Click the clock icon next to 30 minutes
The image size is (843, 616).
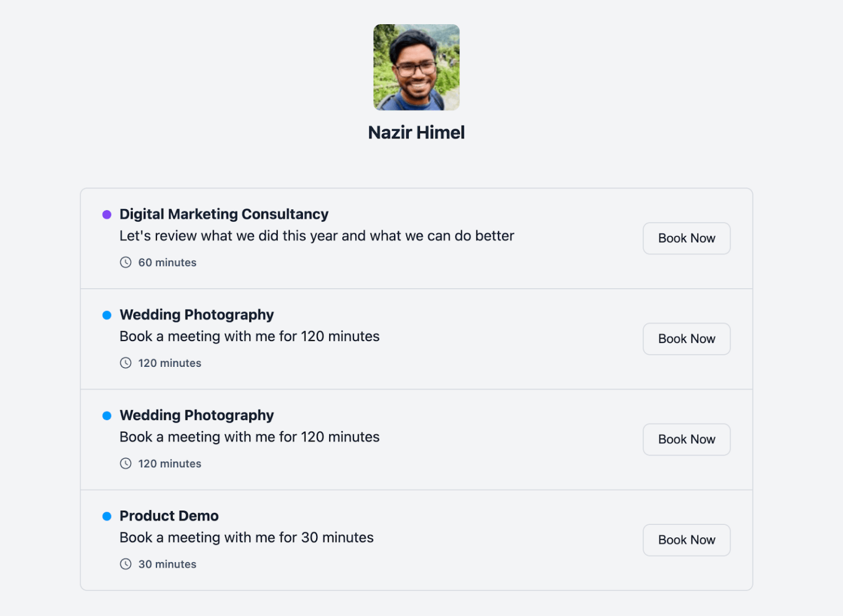pos(126,564)
